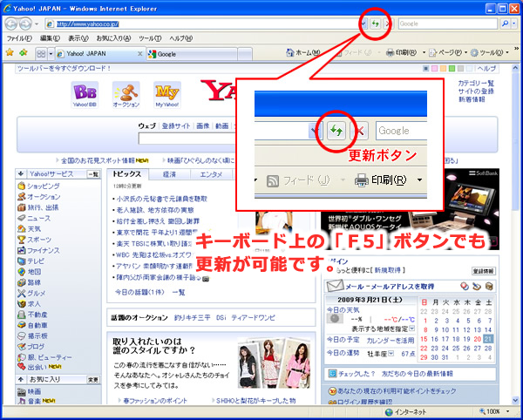The height and width of the screenshot is (420, 523).
Task: Click the 天気 weather icon in services list
Action: pyautogui.click(x=21, y=228)
